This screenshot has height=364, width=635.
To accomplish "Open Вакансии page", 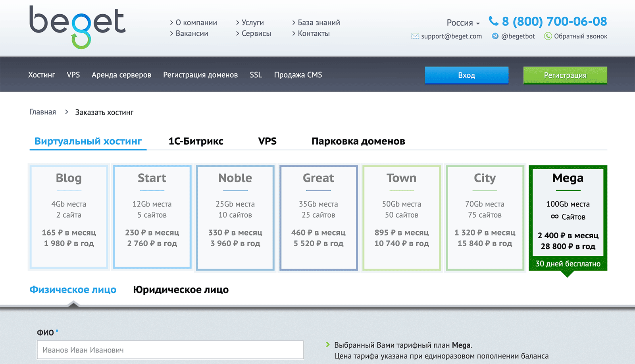I will click(192, 33).
